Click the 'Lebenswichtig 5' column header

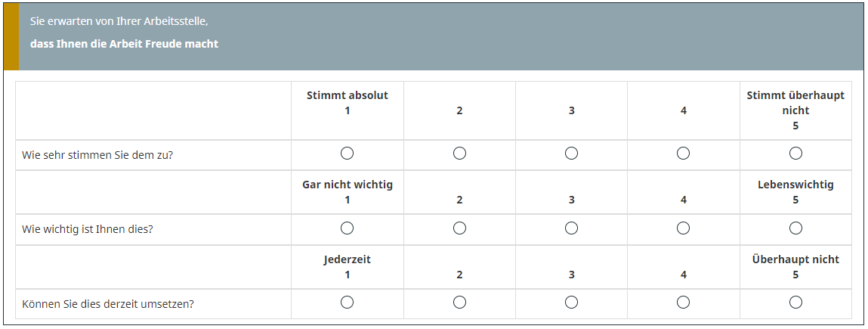point(795,192)
